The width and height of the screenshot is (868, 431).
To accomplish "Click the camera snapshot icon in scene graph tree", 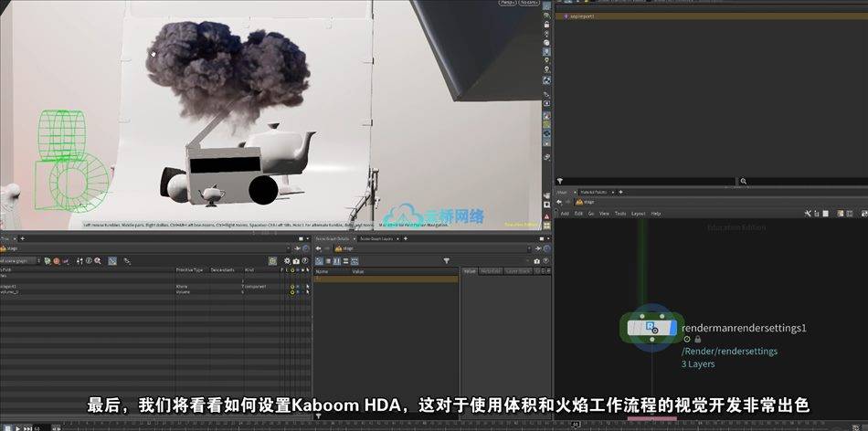I will pos(296,260).
